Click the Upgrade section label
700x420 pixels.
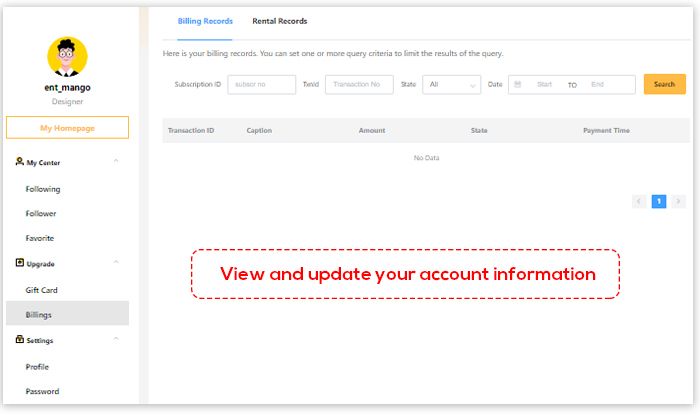coord(40,264)
